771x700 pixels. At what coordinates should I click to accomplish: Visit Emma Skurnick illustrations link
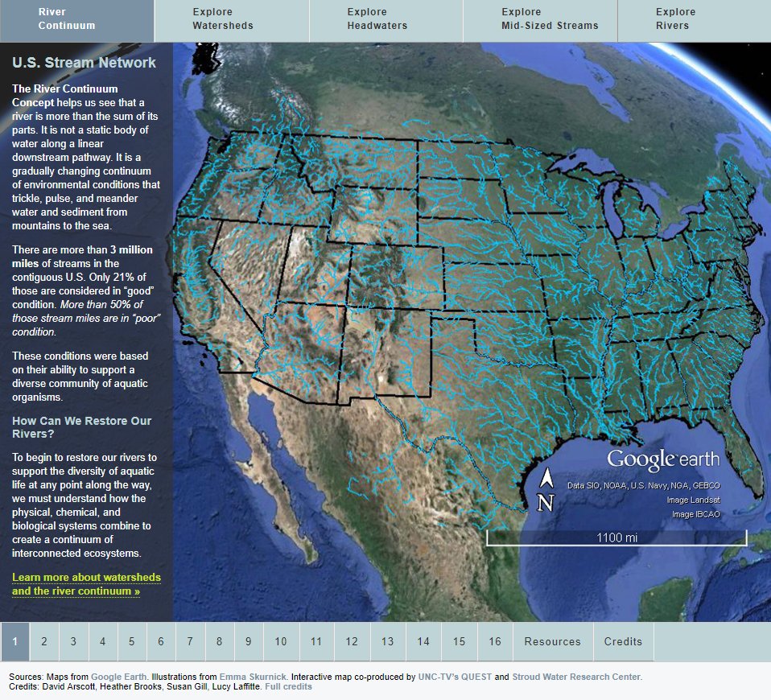point(253,677)
